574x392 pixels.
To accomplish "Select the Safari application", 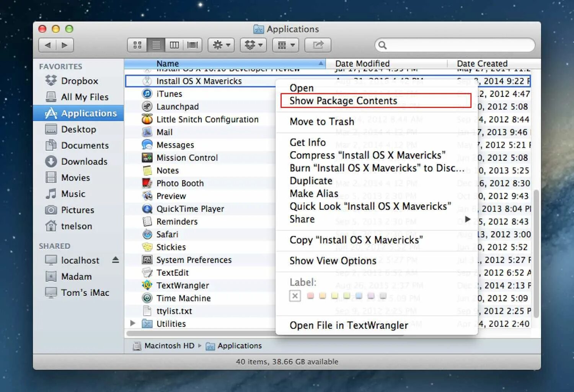I will (199, 234).
